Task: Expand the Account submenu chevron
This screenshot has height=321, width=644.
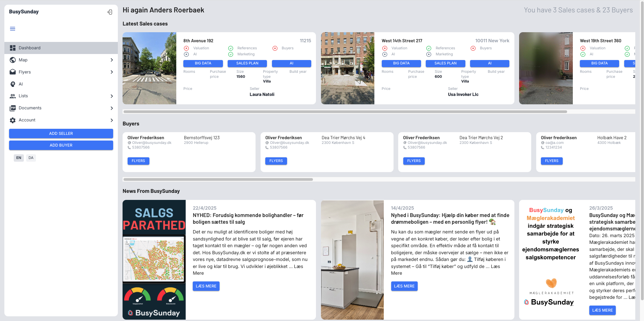Action: pyautogui.click(x=111, y=120)
